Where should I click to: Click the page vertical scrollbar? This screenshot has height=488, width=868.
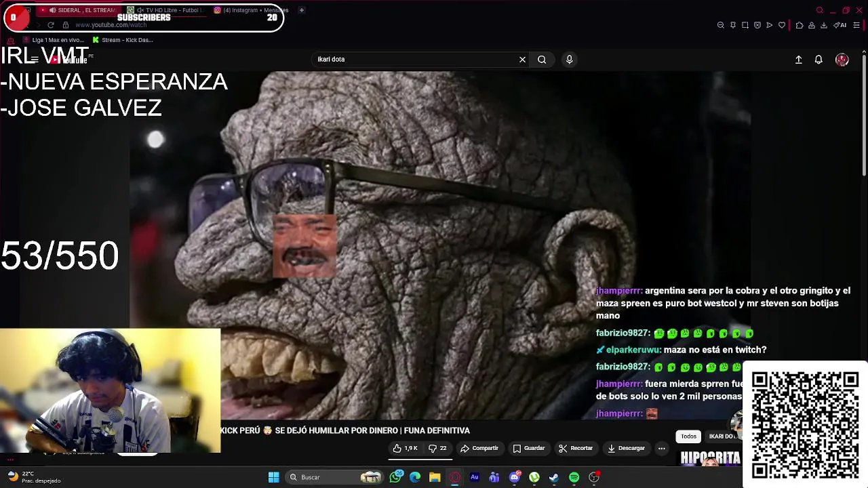click(865, 115)
